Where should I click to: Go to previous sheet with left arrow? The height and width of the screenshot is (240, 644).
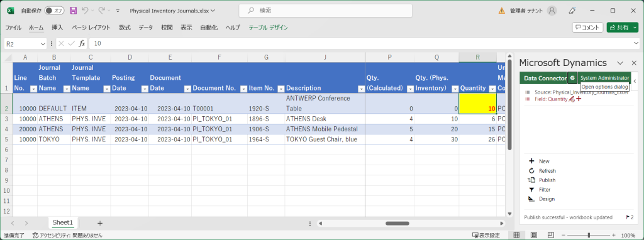coord(13,223)
